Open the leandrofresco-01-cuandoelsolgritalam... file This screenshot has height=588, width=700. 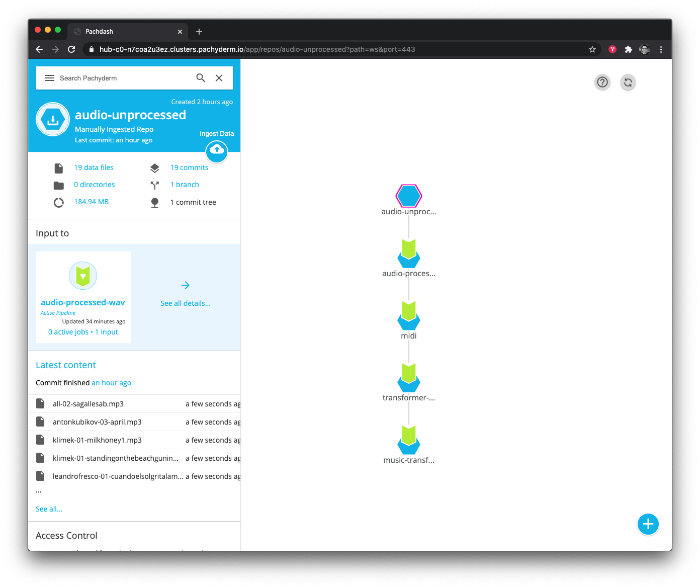point(118,476)
